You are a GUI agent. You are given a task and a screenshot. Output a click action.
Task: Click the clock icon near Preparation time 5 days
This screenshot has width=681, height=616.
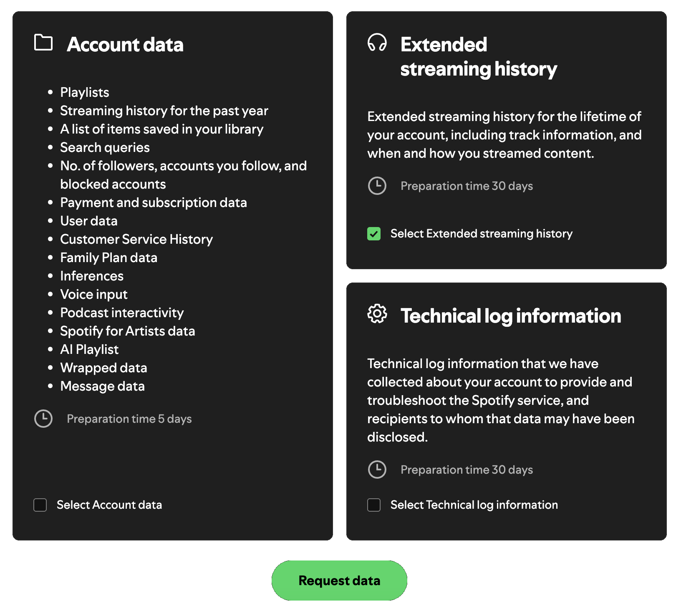click(43, 419)
